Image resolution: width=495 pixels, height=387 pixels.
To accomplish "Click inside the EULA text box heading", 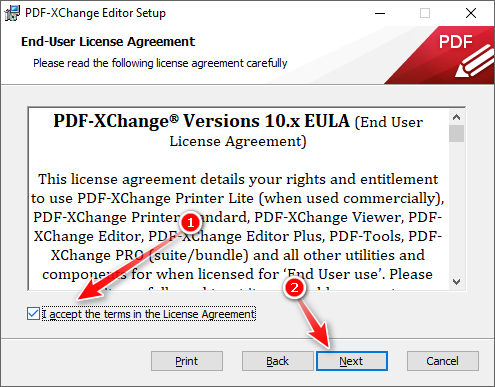I will pos(238,131).
